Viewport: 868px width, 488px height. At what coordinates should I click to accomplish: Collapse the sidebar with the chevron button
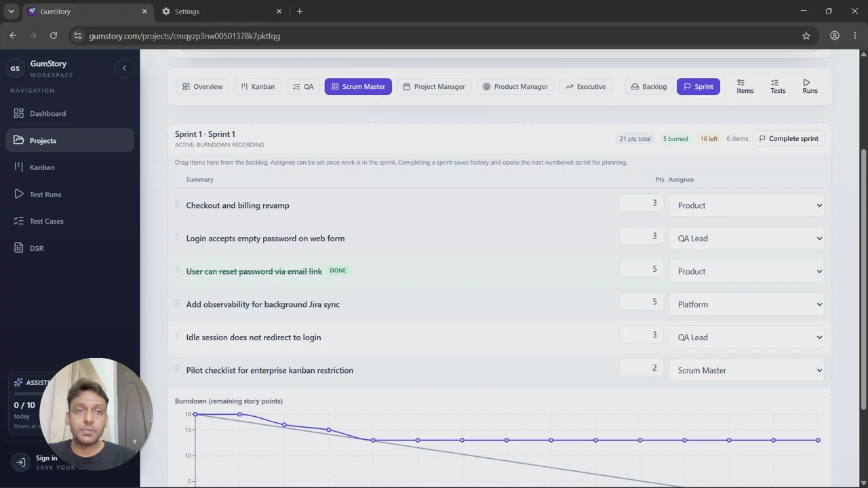(x=124, y=68)
